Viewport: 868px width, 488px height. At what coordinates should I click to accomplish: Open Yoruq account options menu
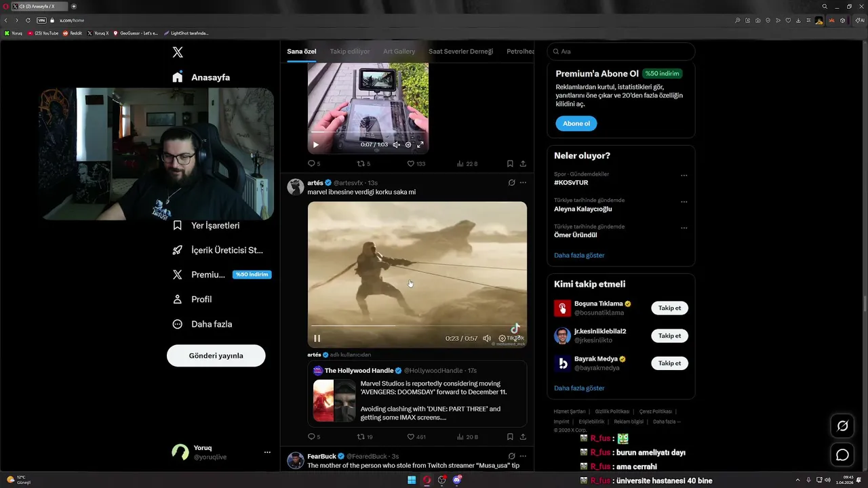(x=267, y=452)
